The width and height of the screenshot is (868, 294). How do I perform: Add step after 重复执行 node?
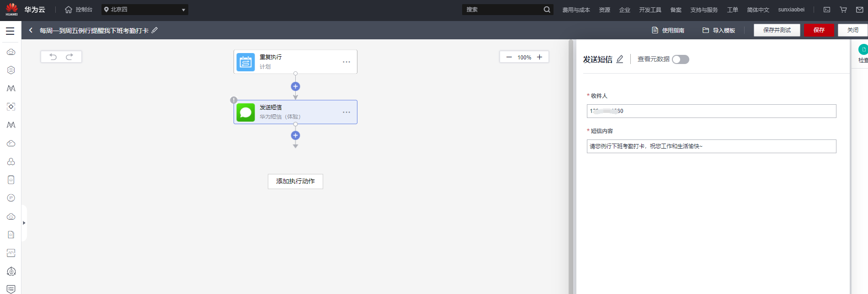(295, 86)
